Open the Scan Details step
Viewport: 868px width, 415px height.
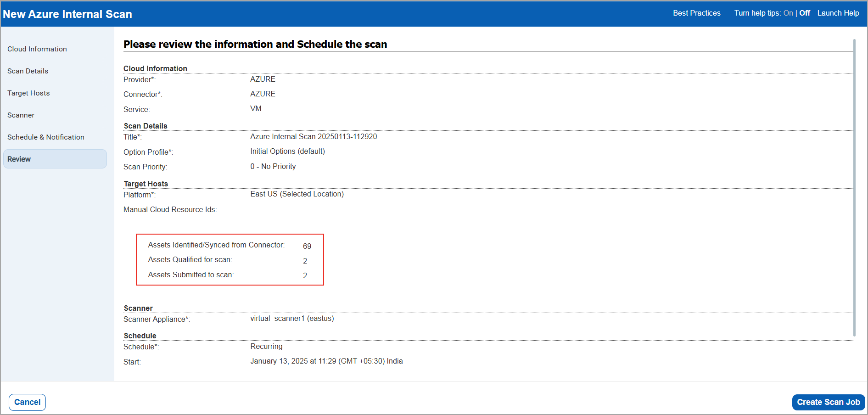coord(28,71)
